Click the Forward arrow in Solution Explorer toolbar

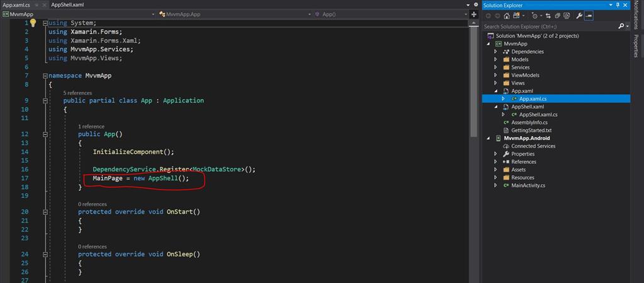coord(497,16)
